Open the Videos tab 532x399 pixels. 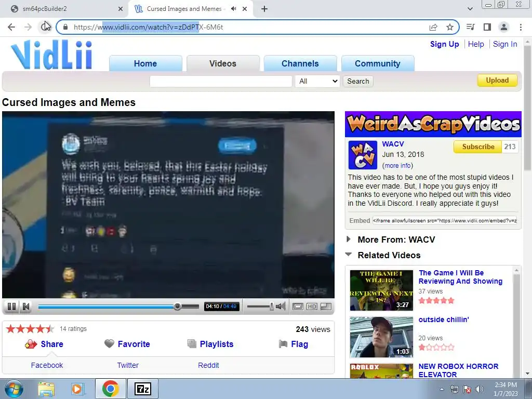223,63
